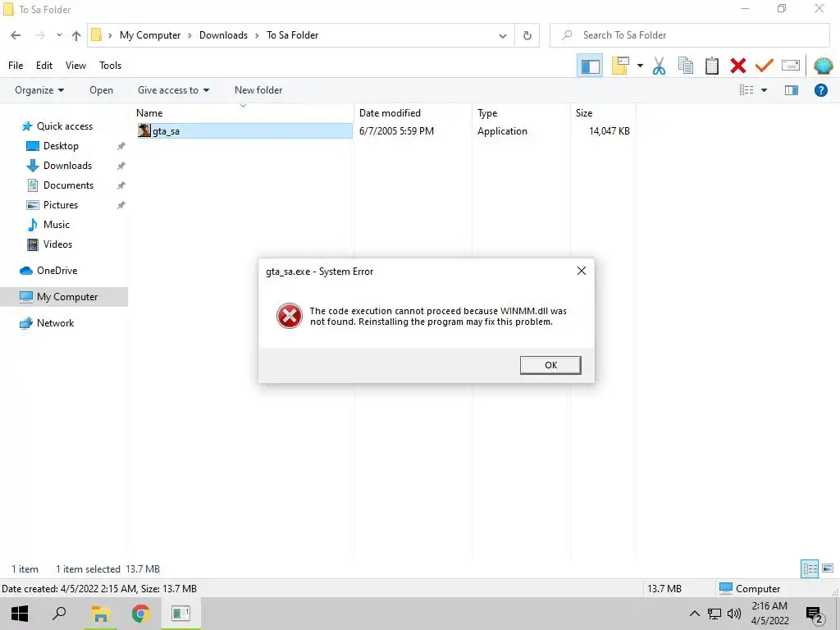Open the File menu
Viewport: 840px width, 630px height.
click(x=16, y=66)
